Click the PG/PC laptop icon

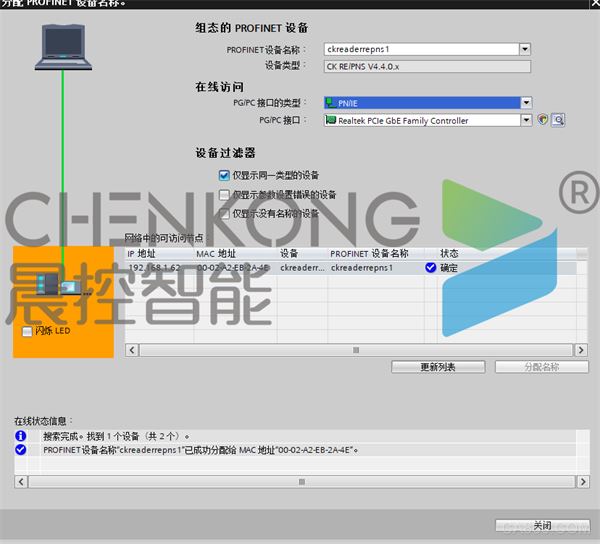[x=67, y=47]
